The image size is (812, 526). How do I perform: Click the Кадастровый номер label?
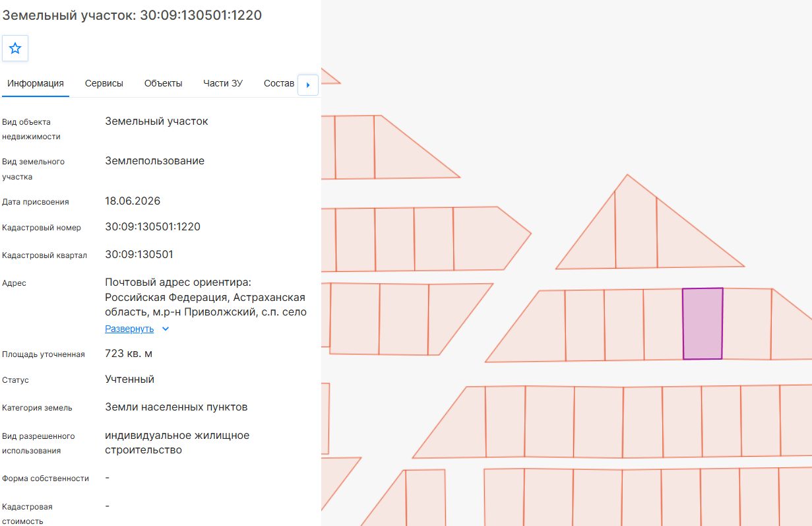pyautogui.click(x=42, y=228)
